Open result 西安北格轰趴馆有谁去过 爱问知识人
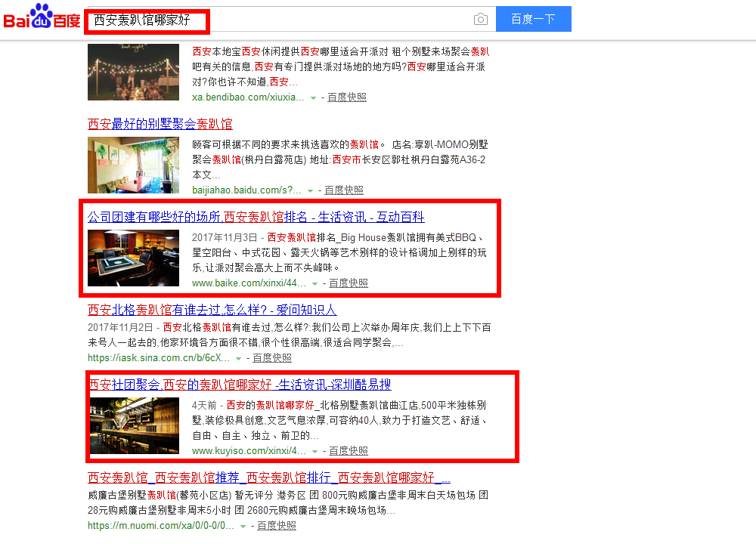The image size is (756, 544). 212,310
